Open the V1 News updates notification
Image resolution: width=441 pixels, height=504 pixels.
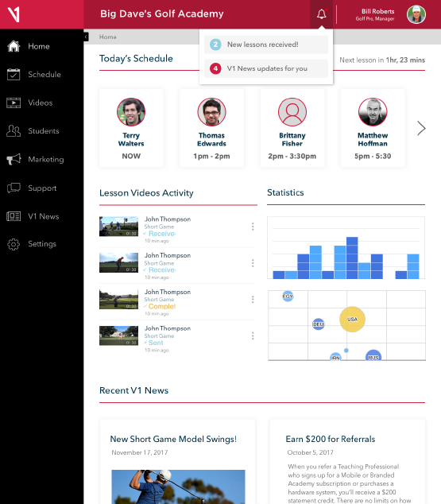tap(266, 68)
